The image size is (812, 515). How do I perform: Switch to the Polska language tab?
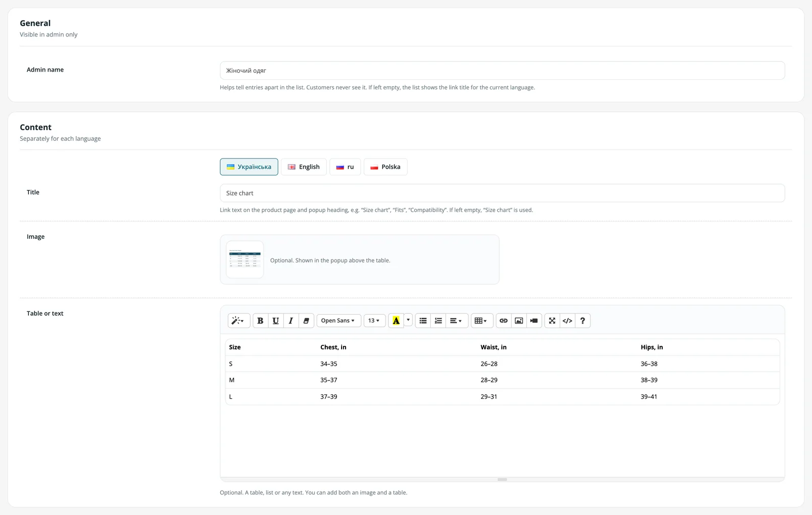(x=386, y=167)
